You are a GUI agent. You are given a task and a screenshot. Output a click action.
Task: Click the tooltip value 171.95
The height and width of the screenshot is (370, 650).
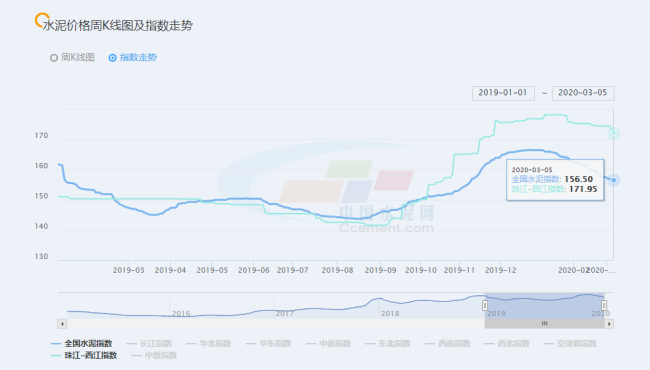click(x=582, y=189)
